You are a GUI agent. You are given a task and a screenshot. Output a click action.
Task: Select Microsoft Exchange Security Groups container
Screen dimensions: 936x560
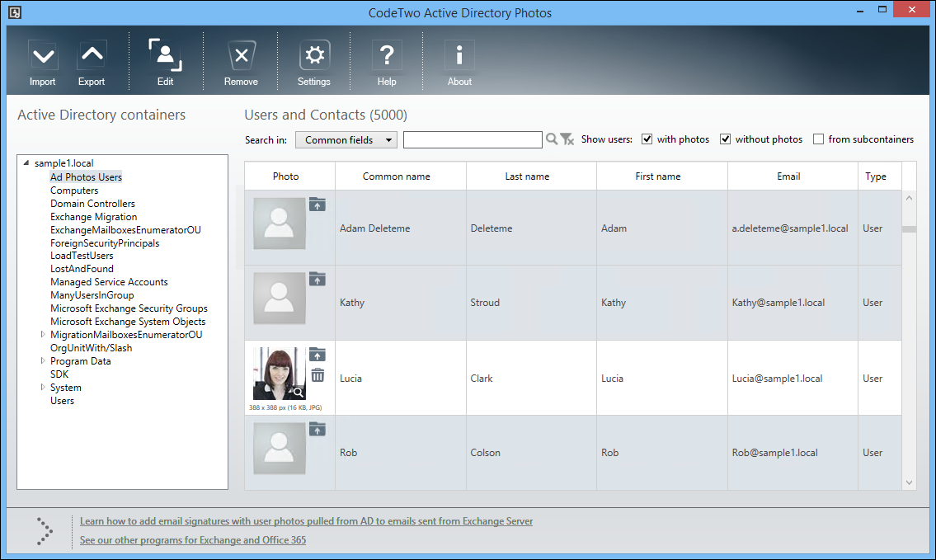click(x=129, y=308)
